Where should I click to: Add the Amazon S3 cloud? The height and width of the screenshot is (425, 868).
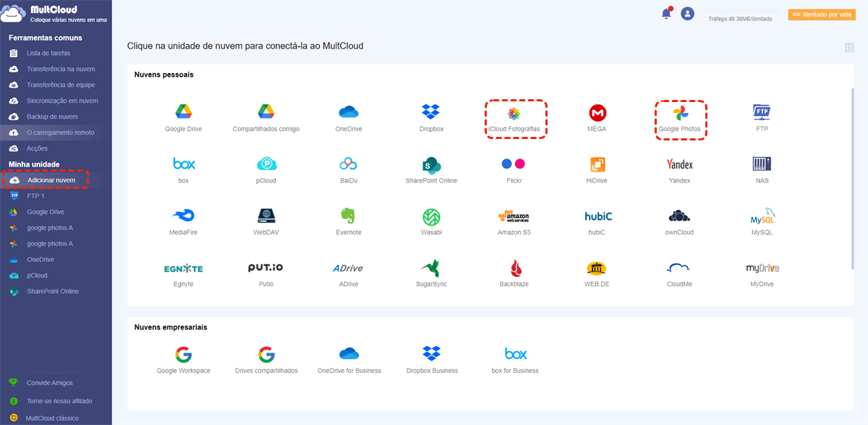[514, 216]
